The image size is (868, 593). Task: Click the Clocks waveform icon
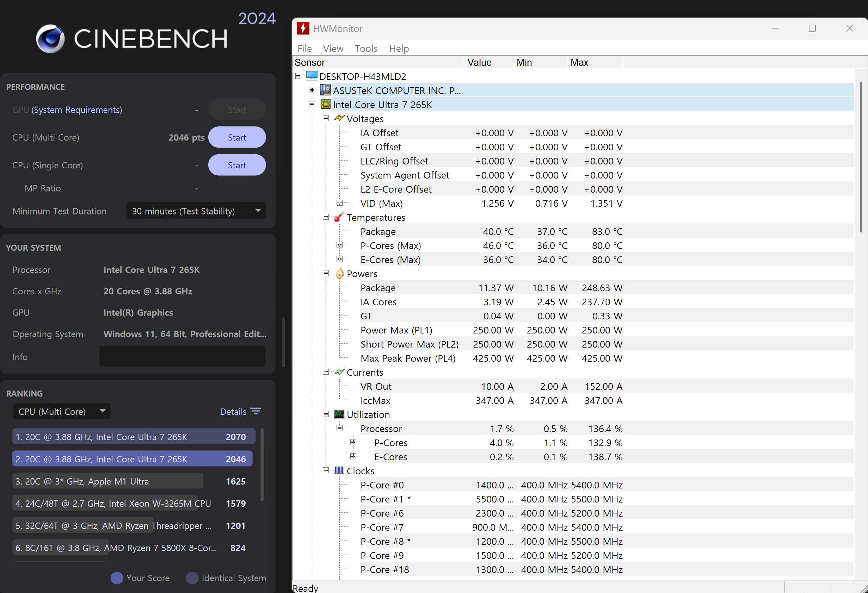coord(339,470)
